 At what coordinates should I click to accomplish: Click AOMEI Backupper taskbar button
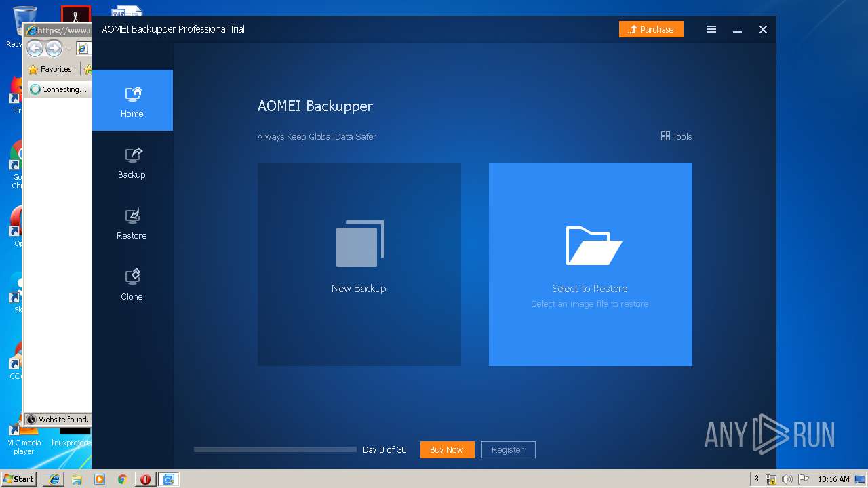coord(168,479)
